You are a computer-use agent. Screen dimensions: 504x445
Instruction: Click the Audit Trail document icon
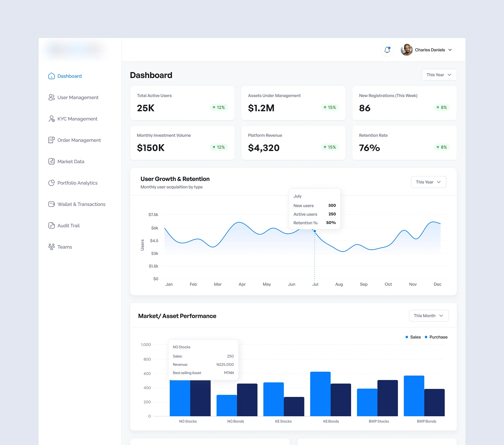tap(52, 226)
